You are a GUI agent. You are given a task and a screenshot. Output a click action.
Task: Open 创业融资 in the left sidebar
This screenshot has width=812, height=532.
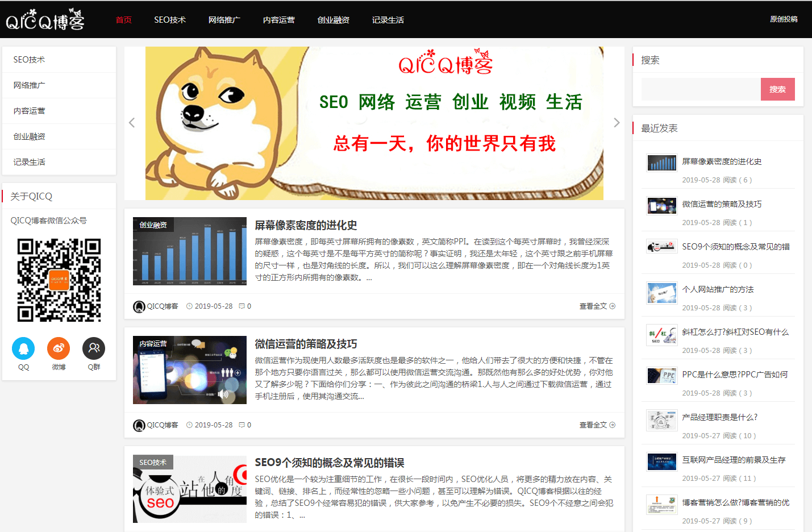(x=30, y=136)
